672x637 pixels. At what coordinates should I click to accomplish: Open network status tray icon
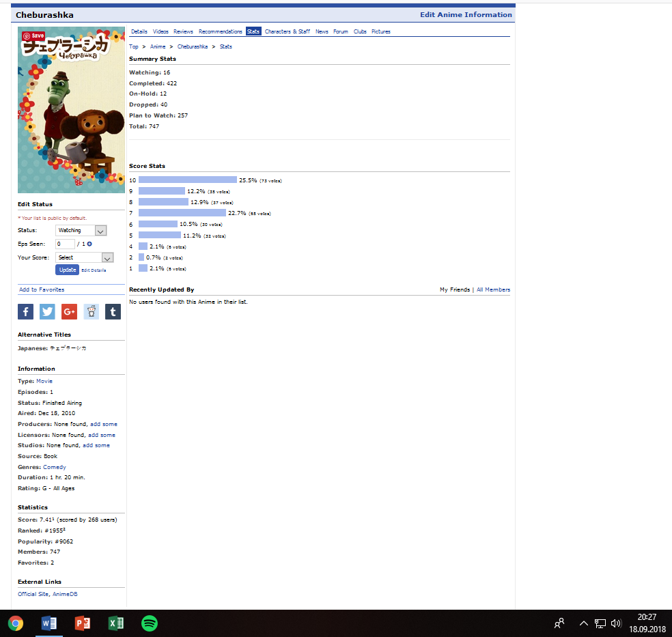pos(600,623)
